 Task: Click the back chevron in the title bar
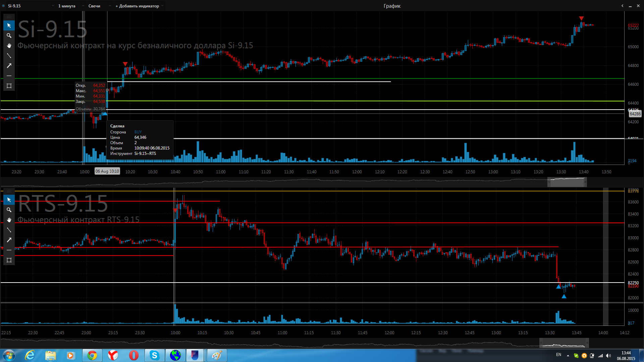622,6
